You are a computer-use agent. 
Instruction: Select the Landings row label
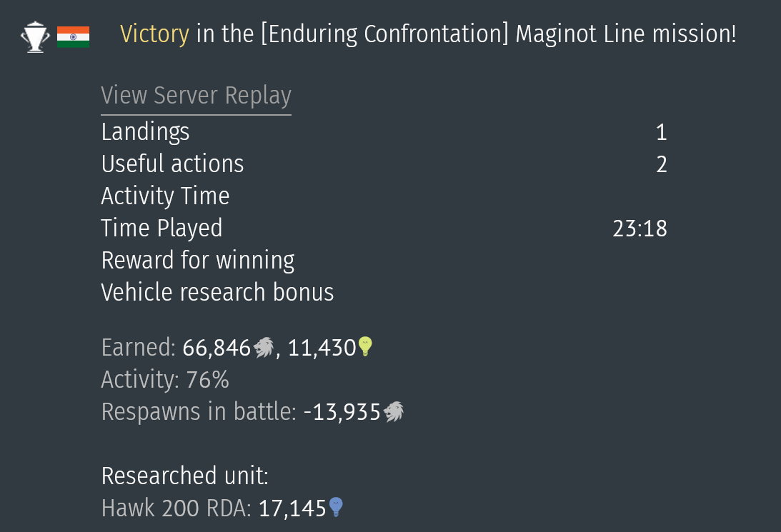point(145,132)
